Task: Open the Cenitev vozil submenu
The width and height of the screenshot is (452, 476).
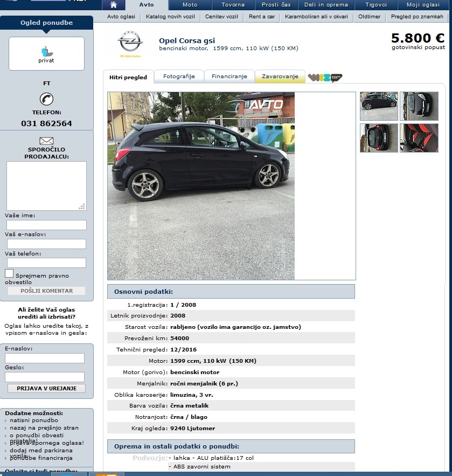Action: [x=221, y=17]
